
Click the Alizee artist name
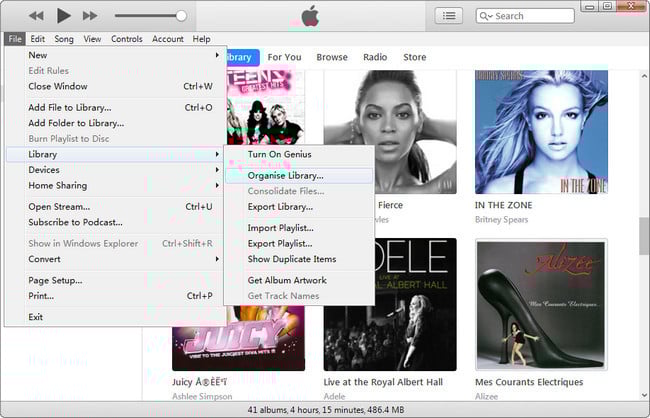[x=486, y=396]
